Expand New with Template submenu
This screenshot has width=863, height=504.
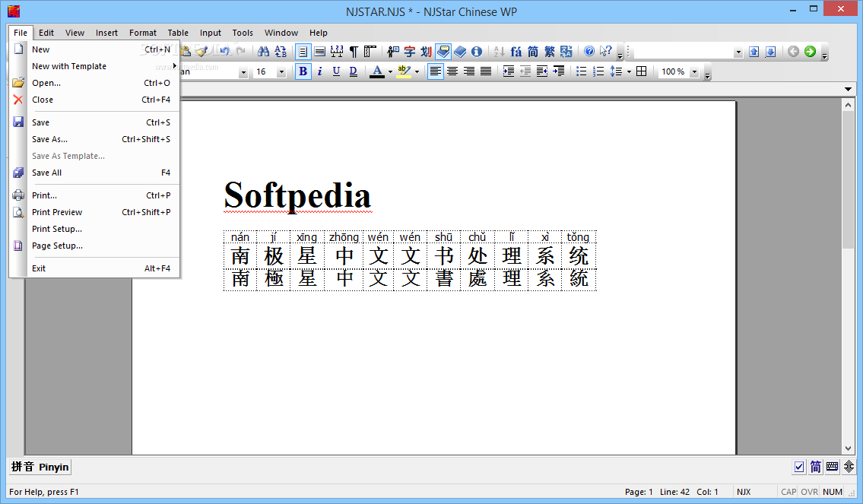click(95, 66)
